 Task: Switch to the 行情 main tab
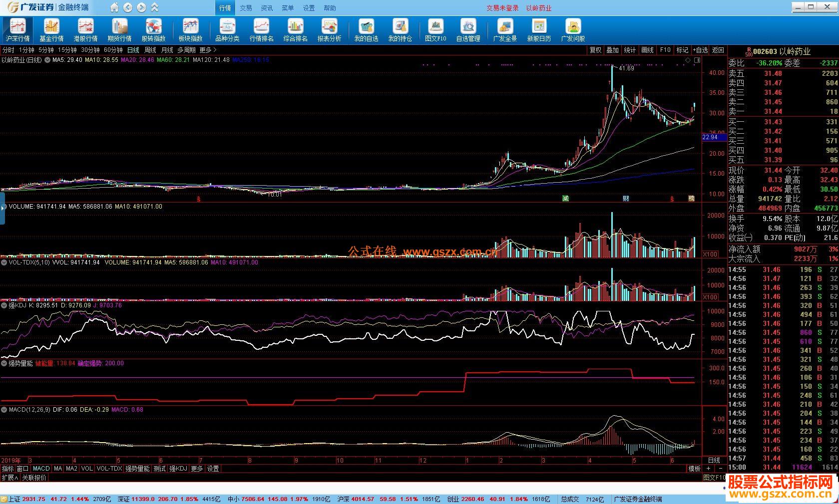pyautogui.click(x=225, y=8)
